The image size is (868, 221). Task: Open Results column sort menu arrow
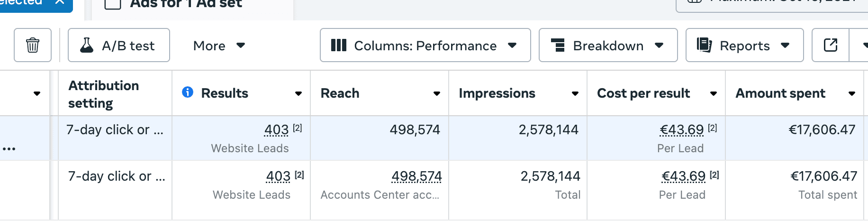(x=298, y=93)
